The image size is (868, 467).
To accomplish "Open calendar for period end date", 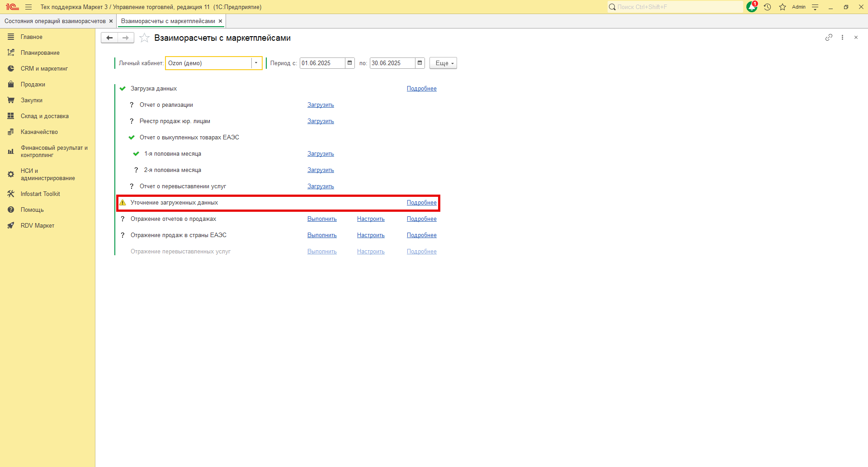I will (x=420, y=63).
